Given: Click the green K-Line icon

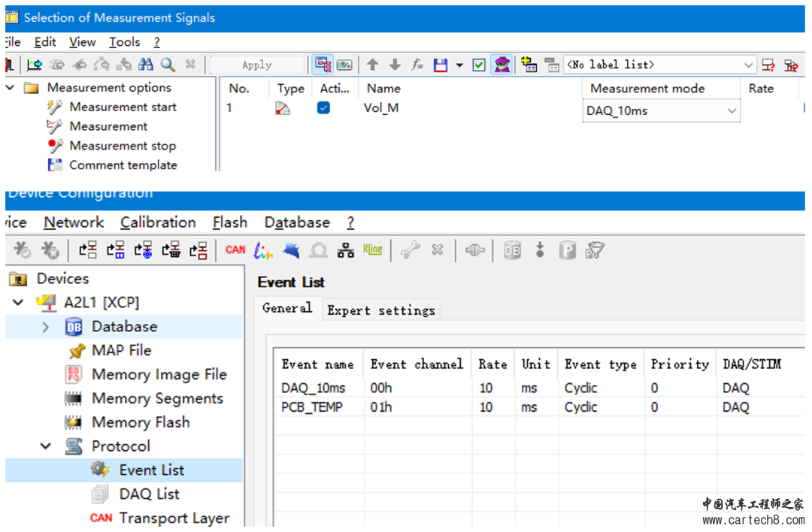Looking at the screenshot, I should tap(372, 250).
